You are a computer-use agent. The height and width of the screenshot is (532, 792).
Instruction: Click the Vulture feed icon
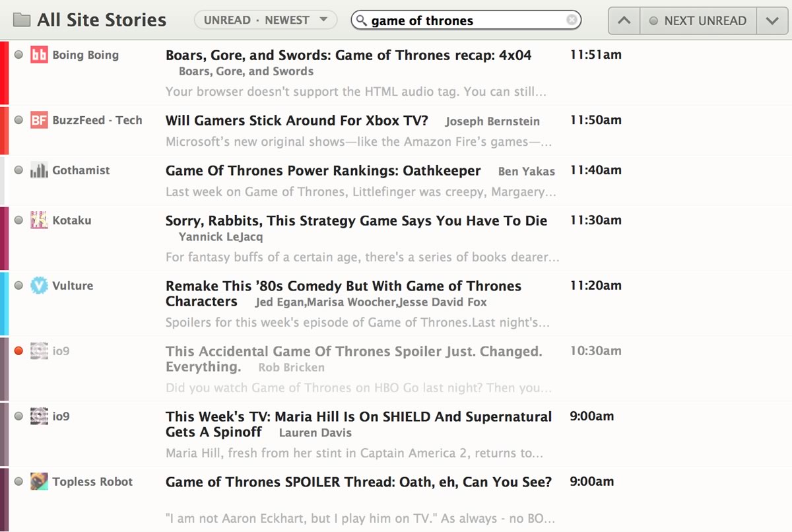click(39, 285)
